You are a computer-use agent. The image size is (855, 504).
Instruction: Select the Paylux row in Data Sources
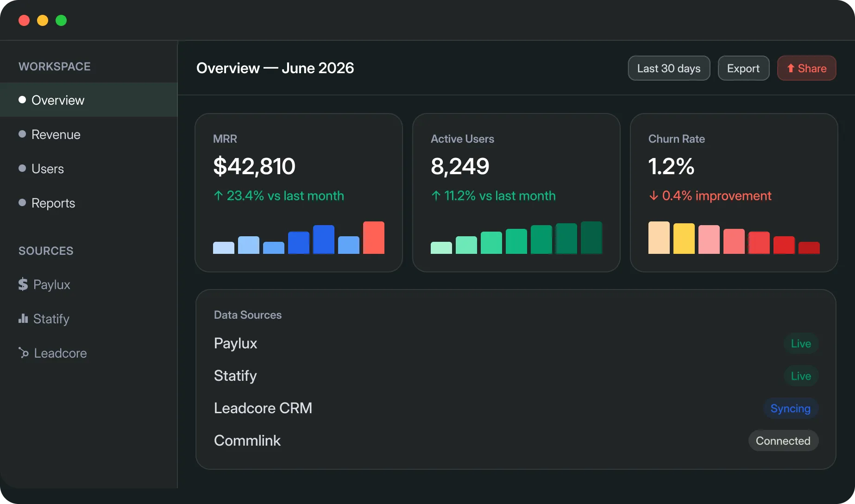click(516, 343)
